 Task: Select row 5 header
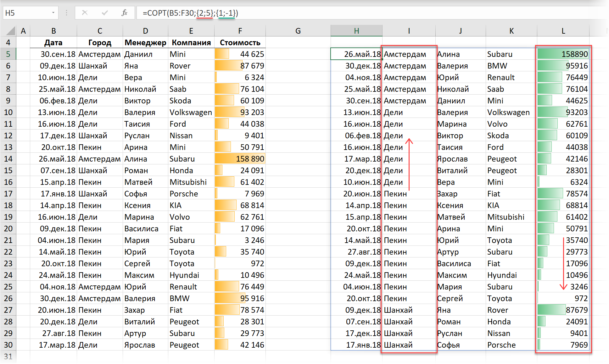8,54
